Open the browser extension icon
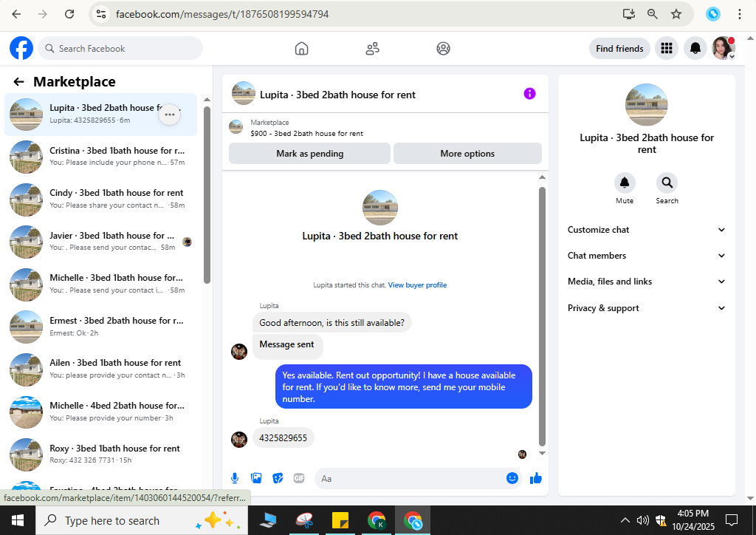 (712, 14)
